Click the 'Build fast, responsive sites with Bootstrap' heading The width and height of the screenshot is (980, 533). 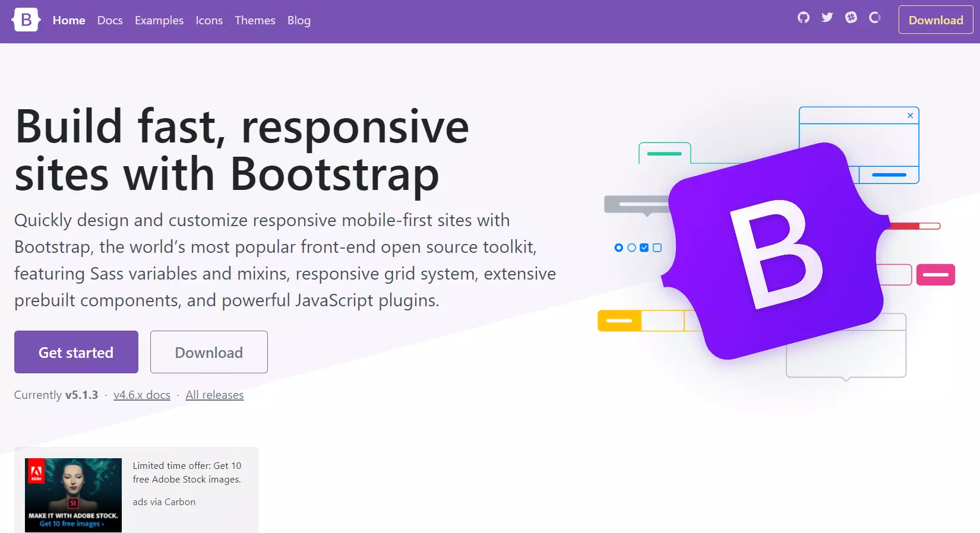tap(242, 150)
